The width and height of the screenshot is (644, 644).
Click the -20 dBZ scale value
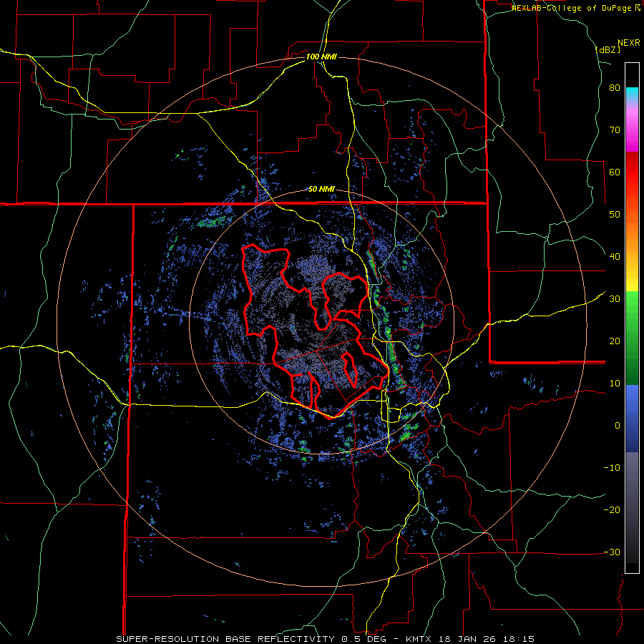click(612, 509)
